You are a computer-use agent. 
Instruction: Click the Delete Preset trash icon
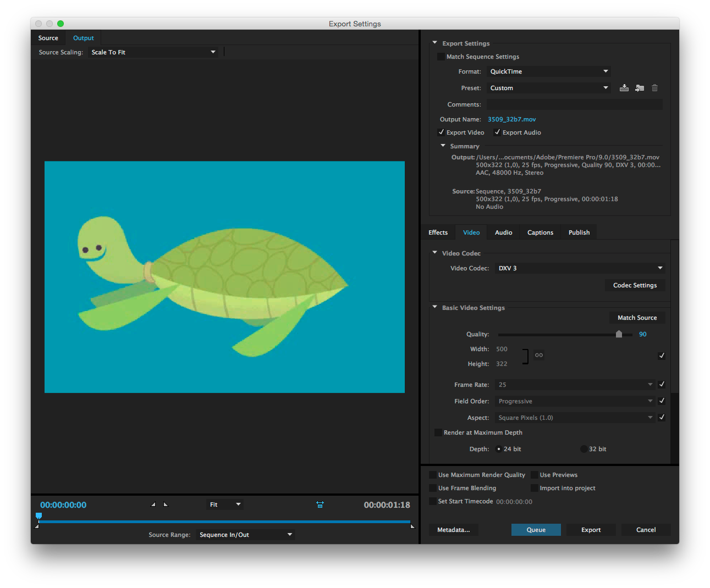pos(654,88)
